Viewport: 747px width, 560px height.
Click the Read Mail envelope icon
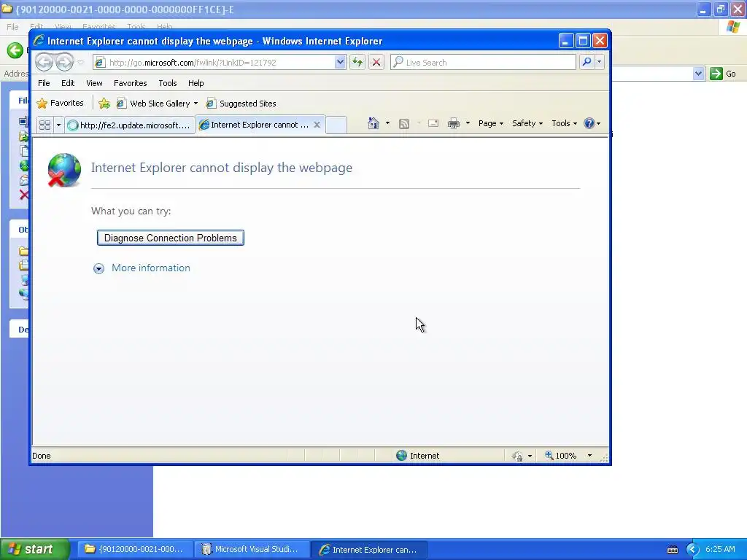pyautogui.click(x=433, y=124)
